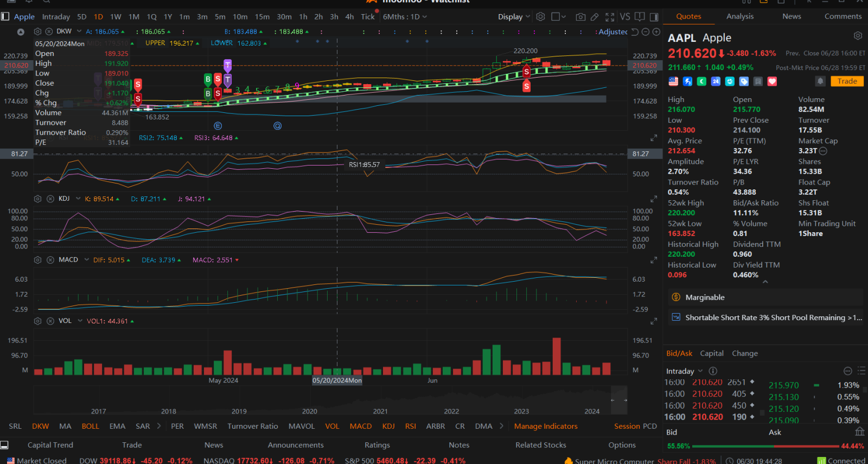Switch to the Analysis tab
Screen dimensions: 868x464
pos(740,16)
